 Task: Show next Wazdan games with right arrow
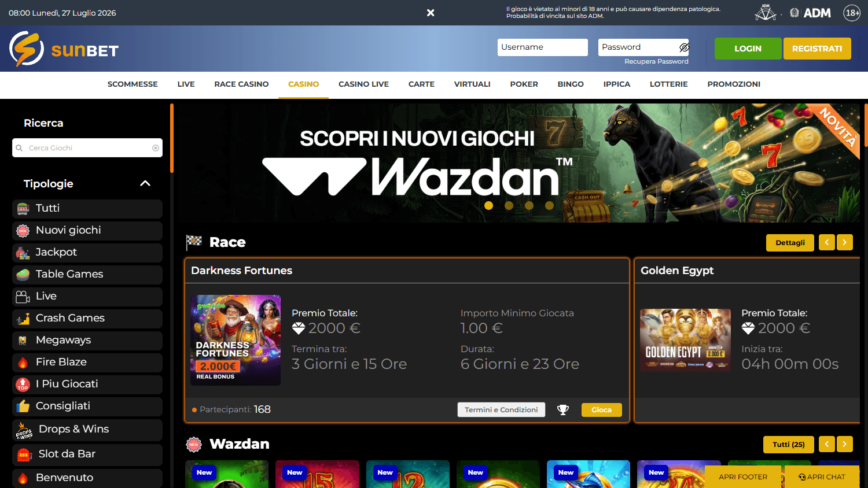(x=845, y=445)
